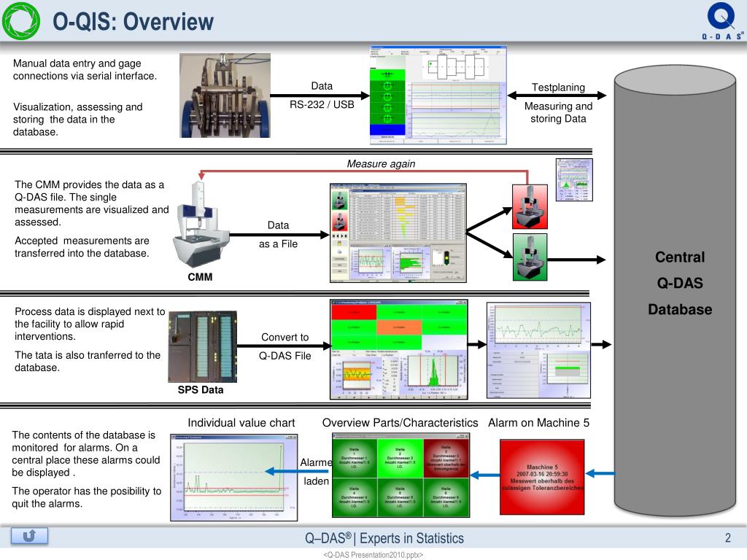Click the Central Q-DAS Database cylinder

click(x=675, y=290)
